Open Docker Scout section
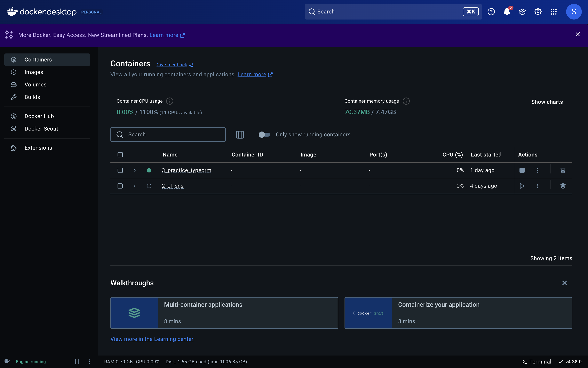 [x=41, y=129]
